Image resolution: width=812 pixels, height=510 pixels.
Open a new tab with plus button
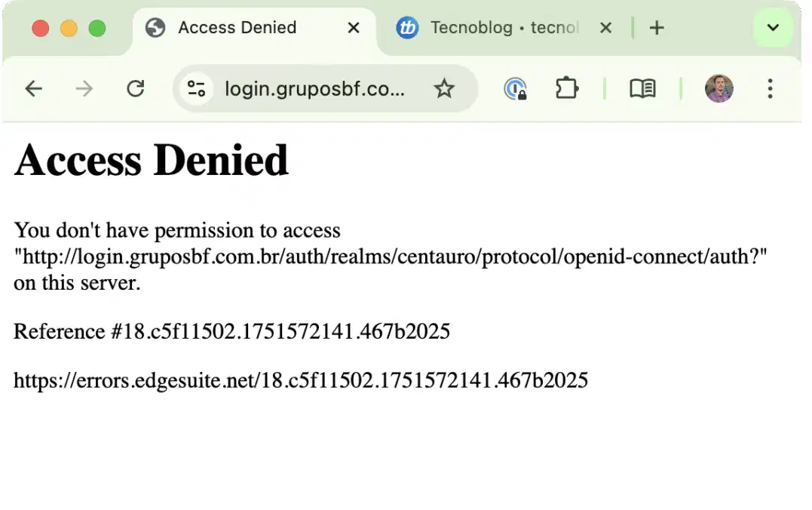point(657,27)
